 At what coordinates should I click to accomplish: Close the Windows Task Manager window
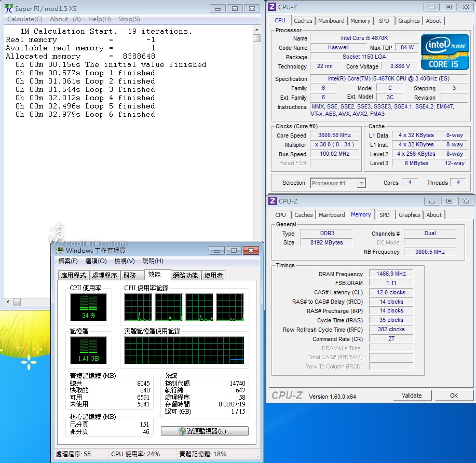251,251
